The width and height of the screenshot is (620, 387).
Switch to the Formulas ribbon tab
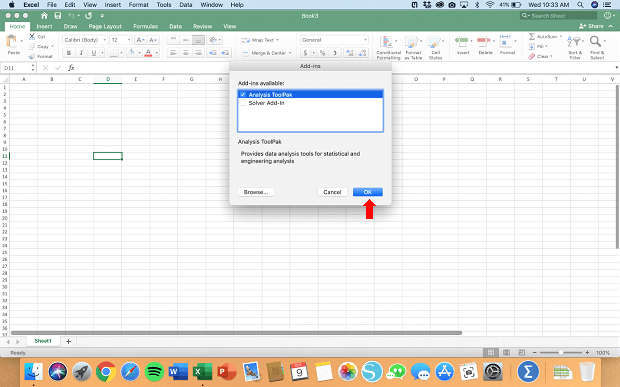[146, 26]
